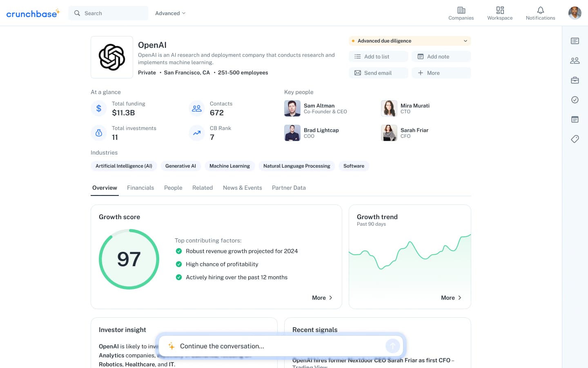
Task: Select the Generative AI industry tag
Action: coord(180,166)
